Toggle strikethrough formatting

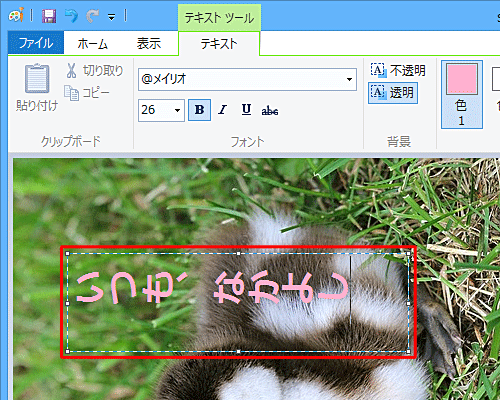coord(270,110)
